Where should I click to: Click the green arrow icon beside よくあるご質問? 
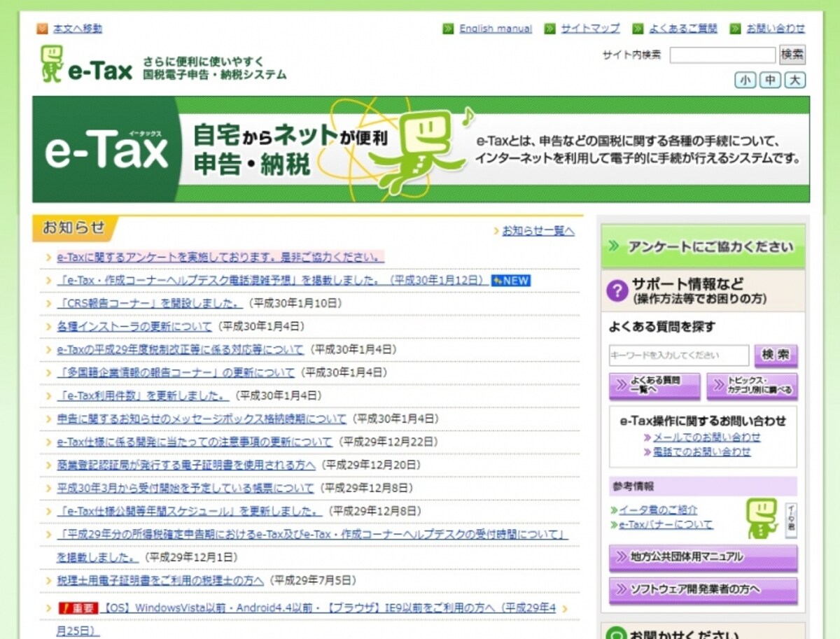[x=638, y=29]
